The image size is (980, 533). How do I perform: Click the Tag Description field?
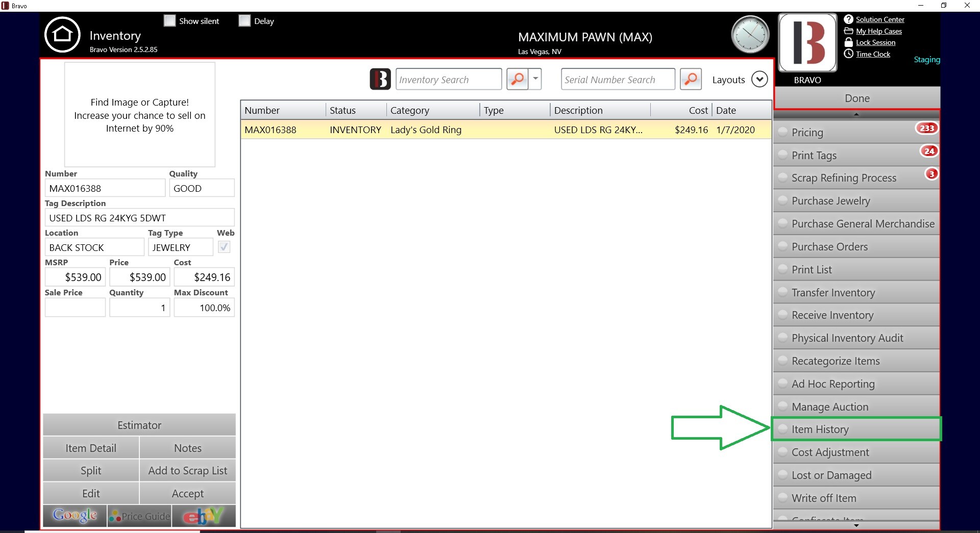pyautogui.click(x=139, y=218)
